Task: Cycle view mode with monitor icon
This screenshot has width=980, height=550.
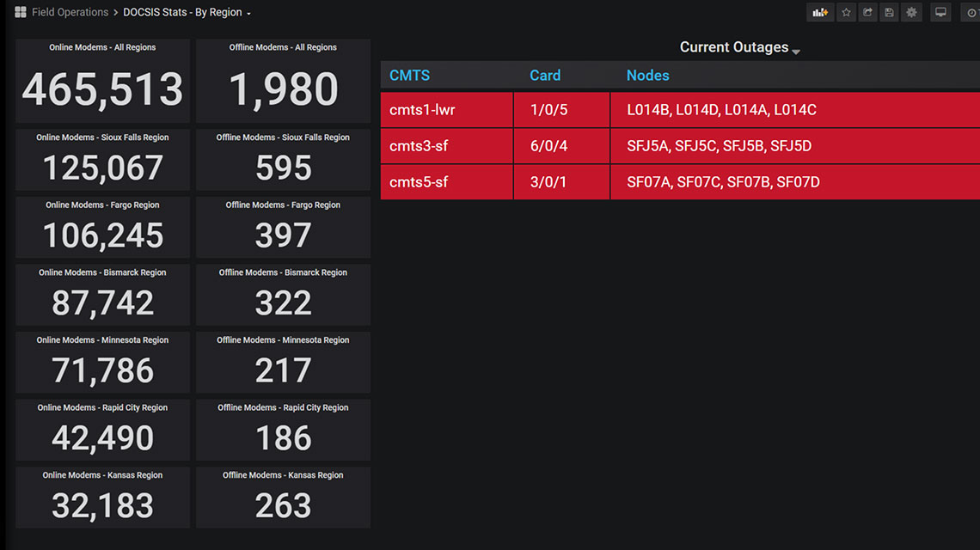Action: click(940, 13)
